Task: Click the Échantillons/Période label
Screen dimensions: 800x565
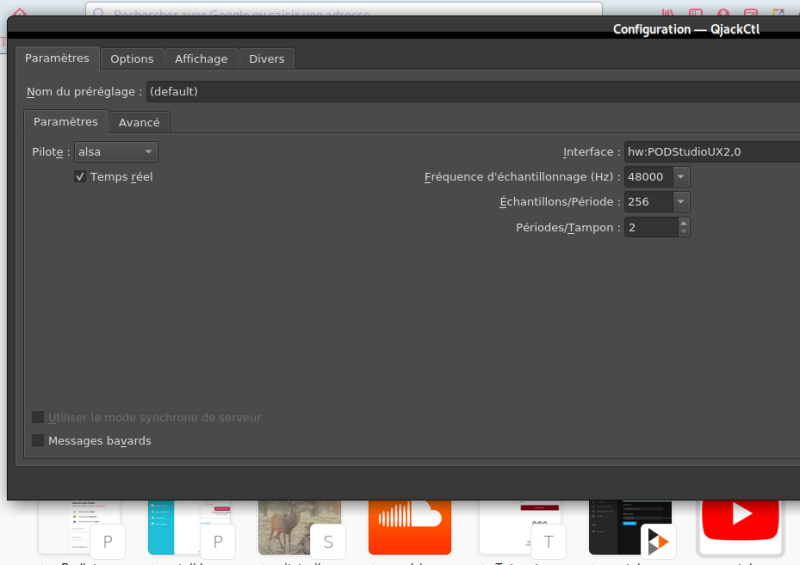Action: click(560, 202)
